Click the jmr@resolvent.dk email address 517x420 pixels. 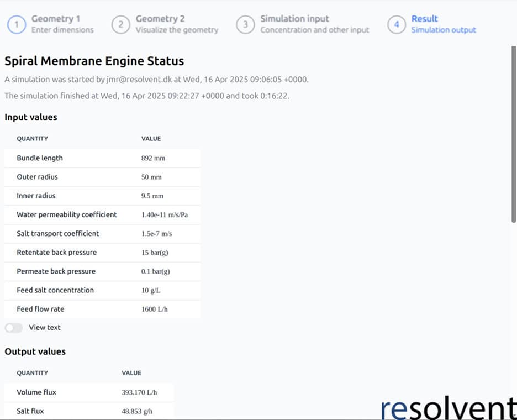point(139,80)
